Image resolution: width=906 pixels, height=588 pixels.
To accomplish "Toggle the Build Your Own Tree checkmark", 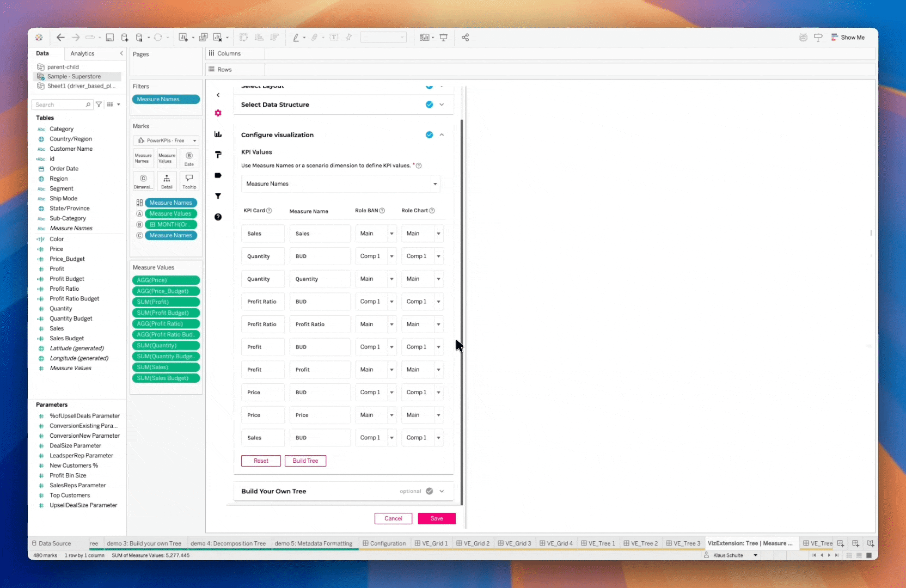I will (x=429, y=491).
